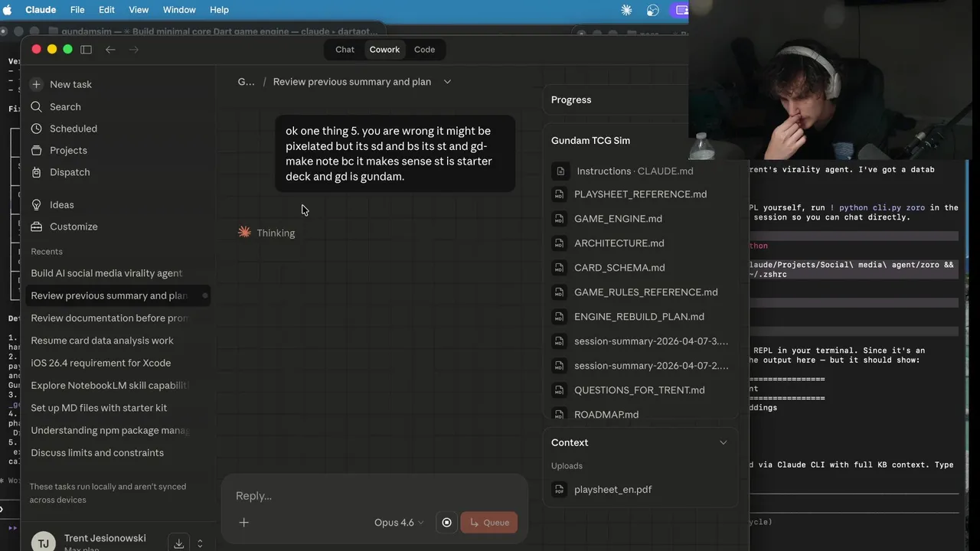Select ENGINE_REBUILD_PLAN.md in file list
The height and width of the screenshot is (551, 980).
click(640, 317)
